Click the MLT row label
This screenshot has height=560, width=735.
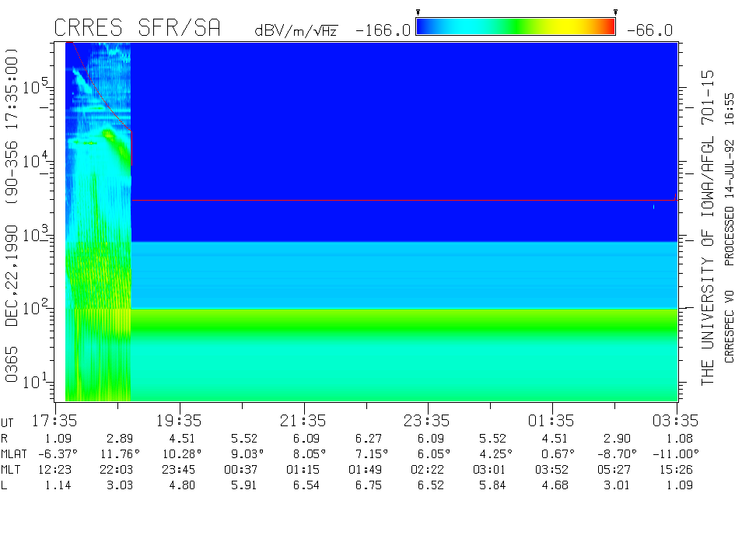pos(11,470)
